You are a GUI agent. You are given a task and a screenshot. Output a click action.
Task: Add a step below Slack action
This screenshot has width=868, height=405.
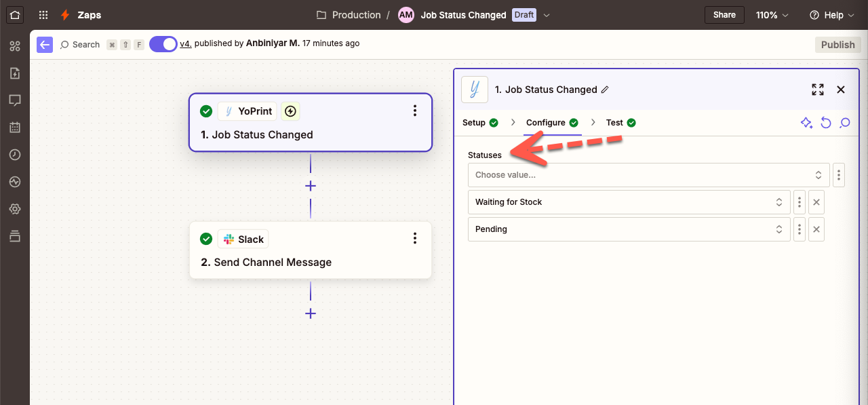click(x=311, y=313)
